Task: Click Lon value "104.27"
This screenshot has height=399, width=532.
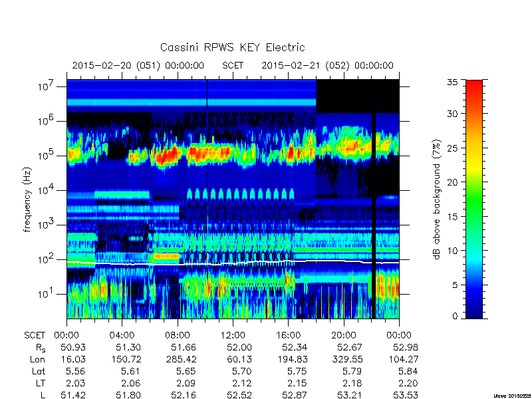Action: click(x=403, y=359)
